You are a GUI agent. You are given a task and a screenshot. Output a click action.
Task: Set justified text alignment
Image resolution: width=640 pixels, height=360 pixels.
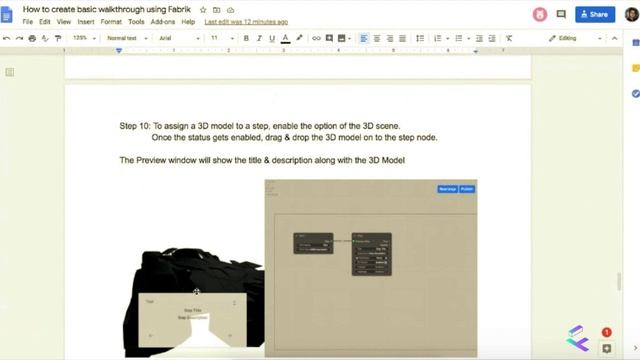pos(402,38)
